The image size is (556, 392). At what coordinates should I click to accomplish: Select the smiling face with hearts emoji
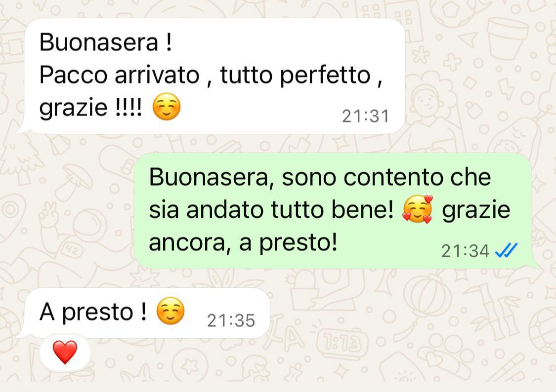click(418, 209)
